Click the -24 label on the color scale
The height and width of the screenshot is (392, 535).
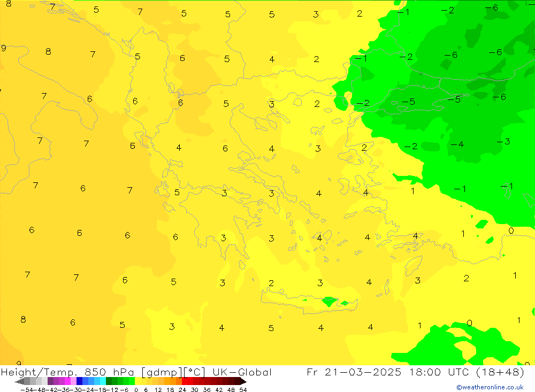coord(88,390)
